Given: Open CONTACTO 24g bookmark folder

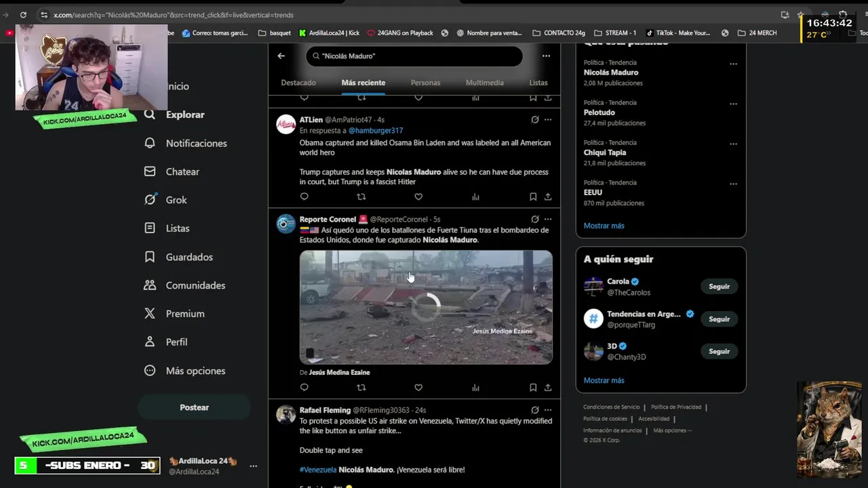Looking at the screenshot, I should tap(559, 33).
